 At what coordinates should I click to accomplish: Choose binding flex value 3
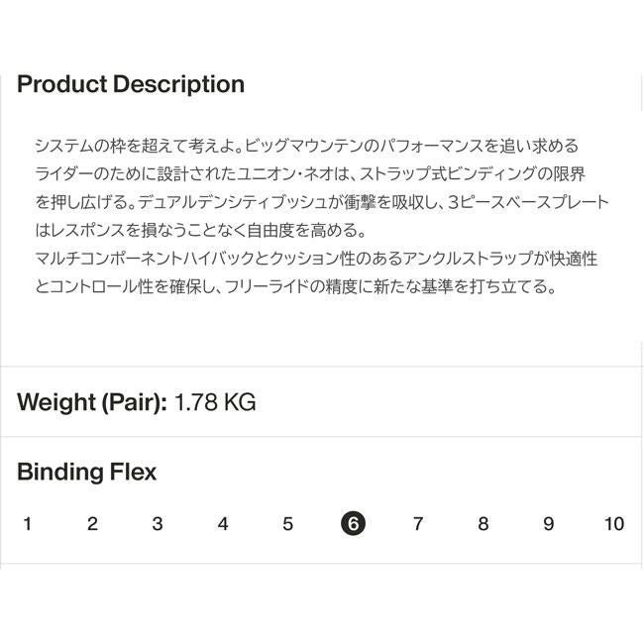[x=158, y=524]
